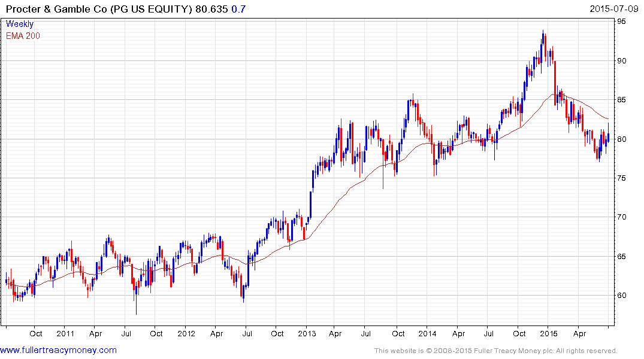Viewport: 644px width, 359px height.
Task: Click the 2011 label on the time axis
Action: [65, 333]
